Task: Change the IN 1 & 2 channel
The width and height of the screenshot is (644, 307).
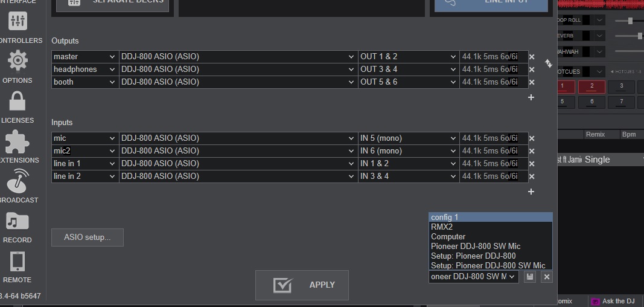Action: pos(409,164)
